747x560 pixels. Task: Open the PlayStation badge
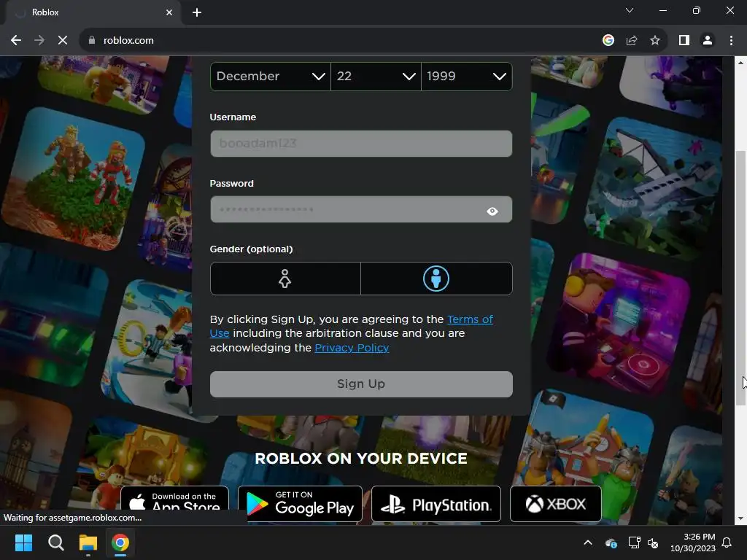436,504
